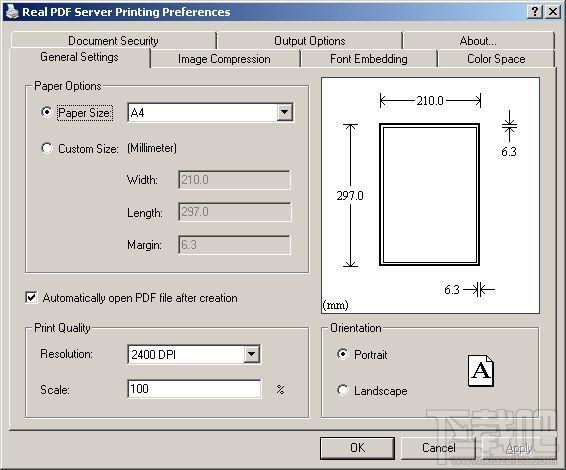Click the (mm) unit label in preview

click(x=335, y=305)
